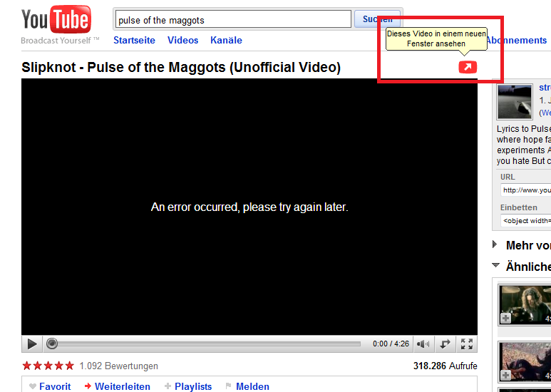The image size is (551, 392).
Task: Click the video title Slipknot - Pulse of the Maggots
Action: 181,67
